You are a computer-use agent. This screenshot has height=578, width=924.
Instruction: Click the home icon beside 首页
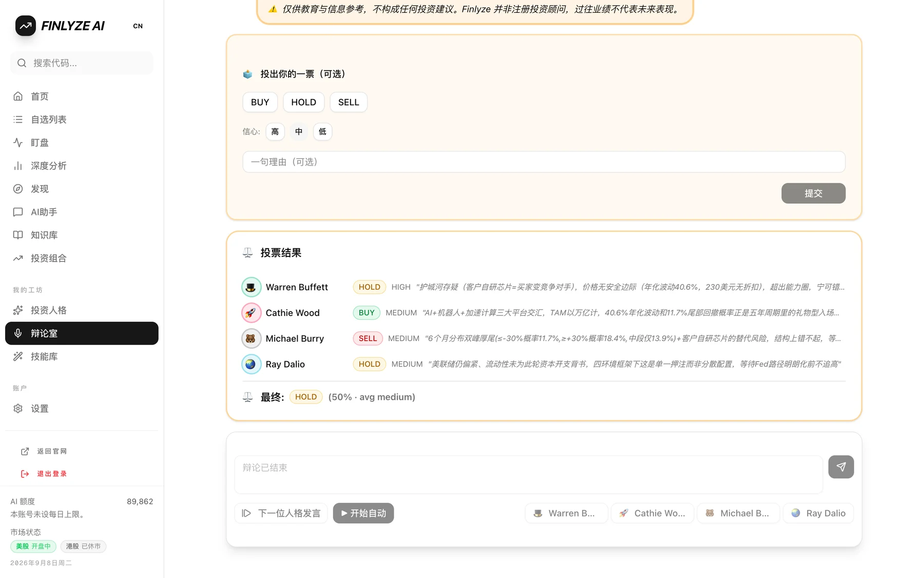coord(18,96)
